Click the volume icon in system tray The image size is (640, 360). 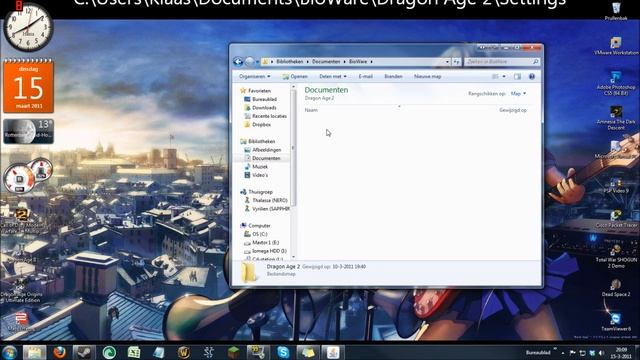[x=601, y=353]
